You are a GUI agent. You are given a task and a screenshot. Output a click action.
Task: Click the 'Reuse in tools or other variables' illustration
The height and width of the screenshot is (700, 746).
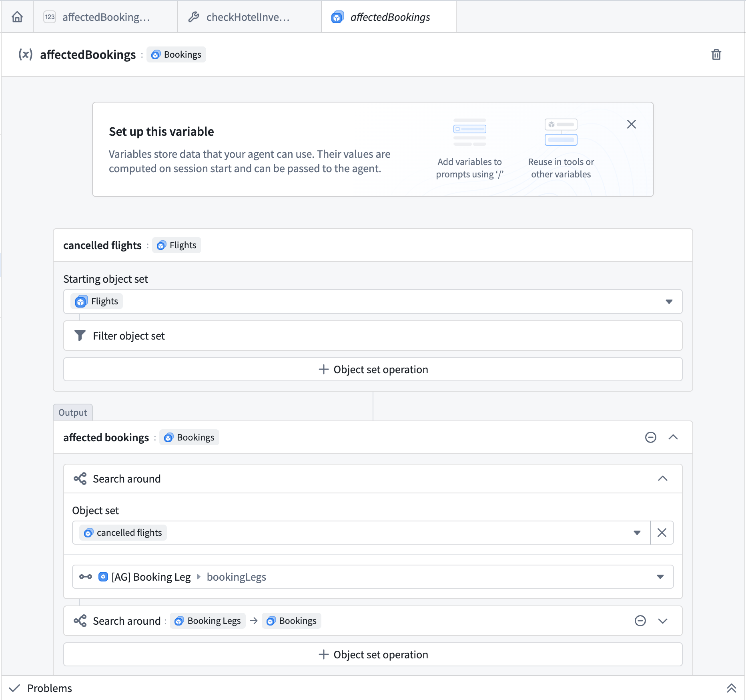point(561,132)
